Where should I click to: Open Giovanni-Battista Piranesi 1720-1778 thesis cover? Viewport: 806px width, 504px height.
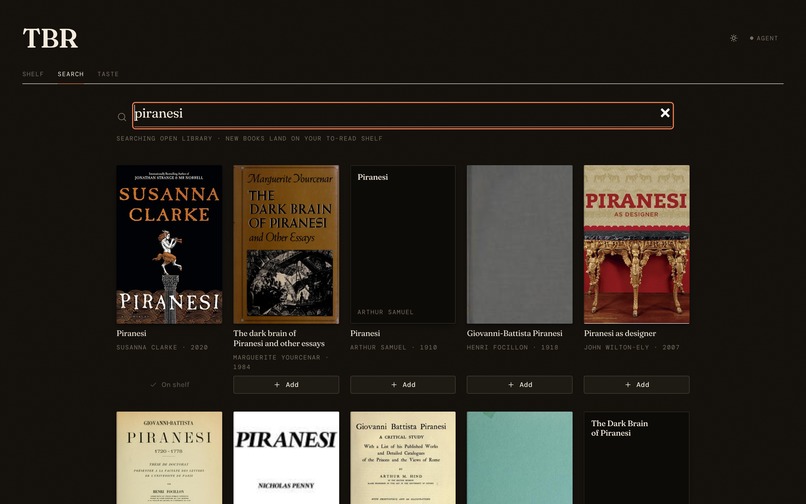pyautogui.click(x=169, y=458)
